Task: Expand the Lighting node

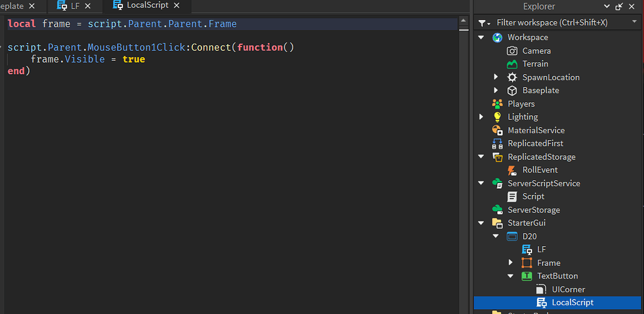Action: coord(482,117)
